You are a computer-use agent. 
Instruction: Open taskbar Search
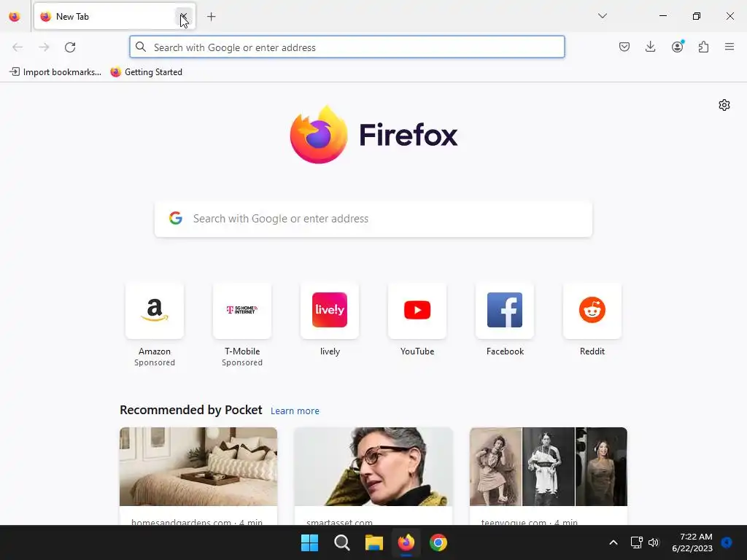pyautogui.click(x=341, y=542)
